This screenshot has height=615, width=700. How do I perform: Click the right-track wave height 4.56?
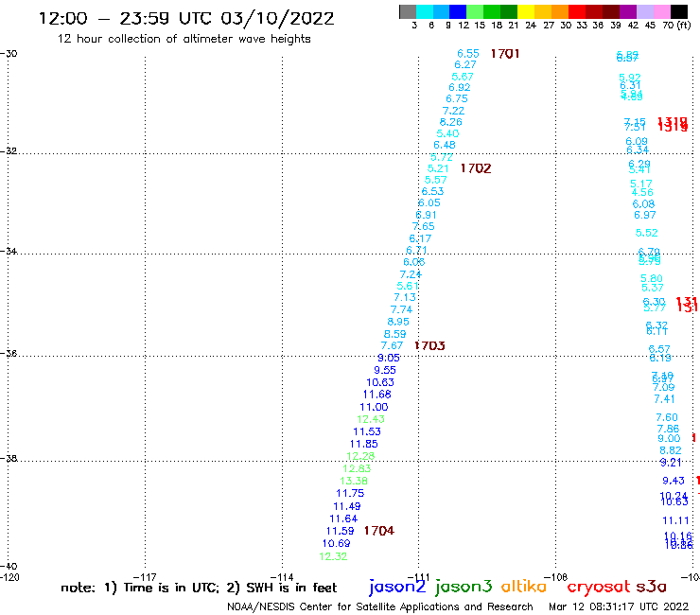(642, 192)
